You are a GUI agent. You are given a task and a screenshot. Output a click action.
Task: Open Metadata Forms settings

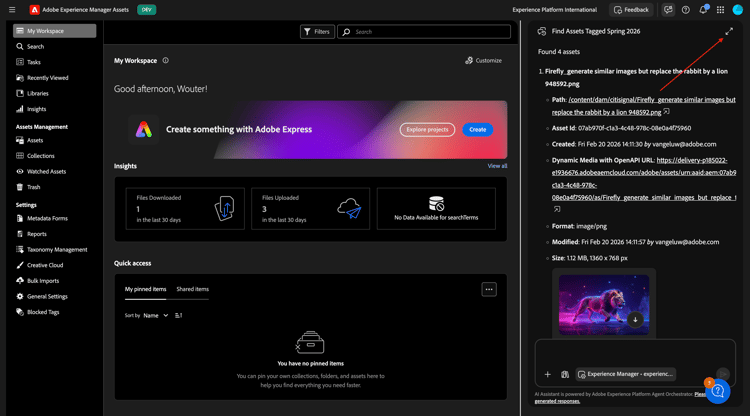(42, 218)
